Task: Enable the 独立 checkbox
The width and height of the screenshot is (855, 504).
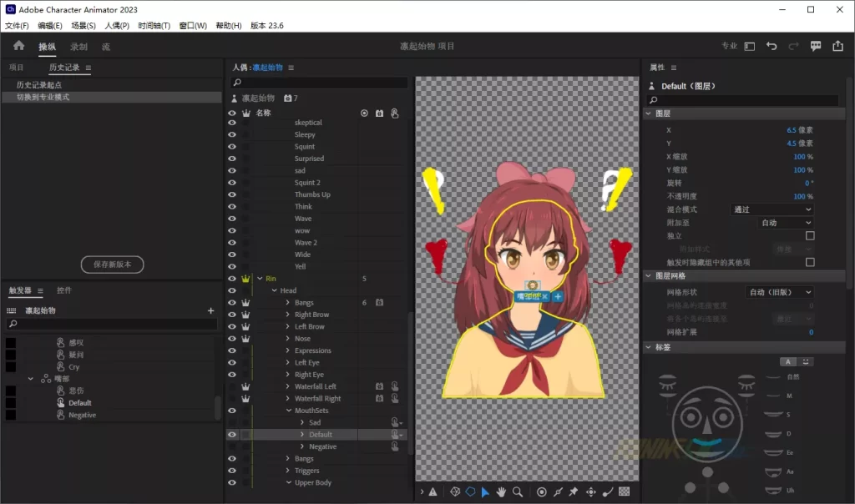Action: [809, 236]
